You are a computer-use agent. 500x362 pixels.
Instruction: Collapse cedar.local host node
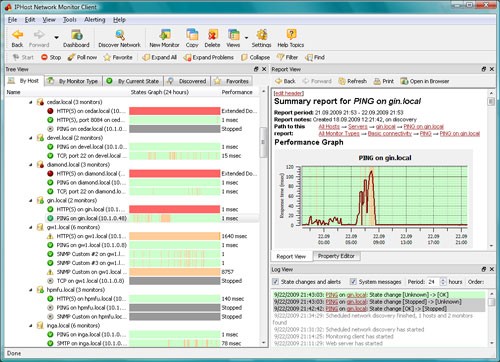[x=31, y=102]
